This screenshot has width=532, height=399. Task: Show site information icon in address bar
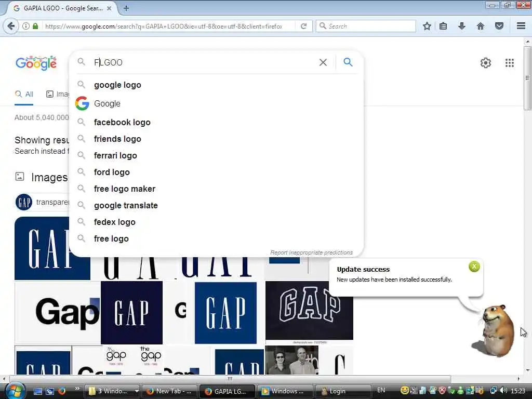(26, 26)
